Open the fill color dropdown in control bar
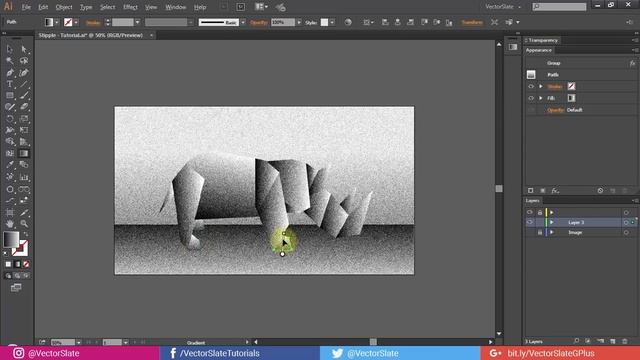 (x=57, y=22)
